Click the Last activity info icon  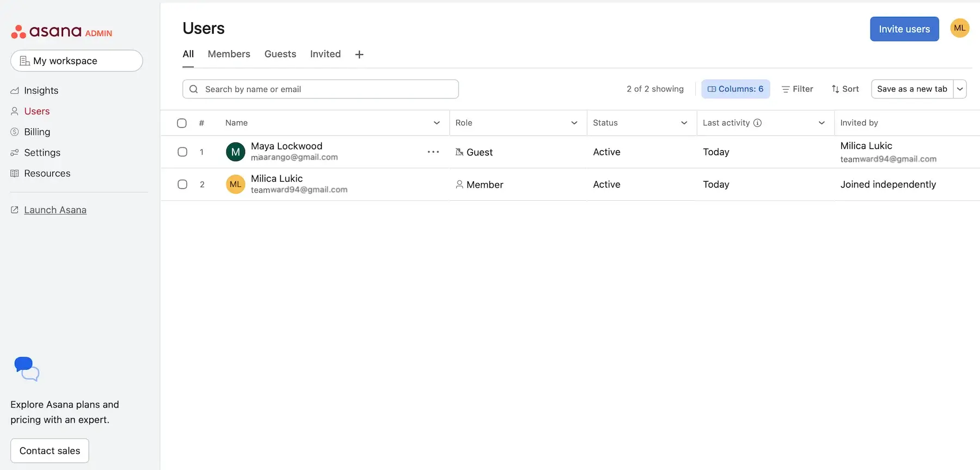point(757,123)
